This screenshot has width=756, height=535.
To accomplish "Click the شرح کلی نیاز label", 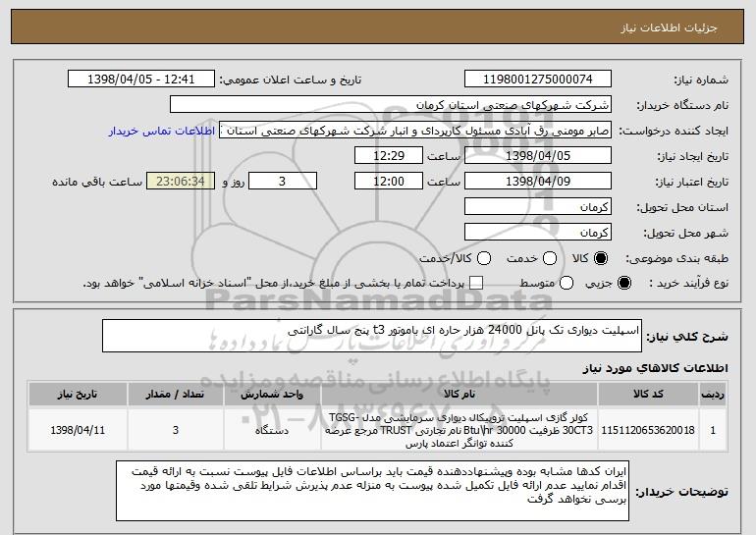I will pyautogui.click(x=687, y=337).
